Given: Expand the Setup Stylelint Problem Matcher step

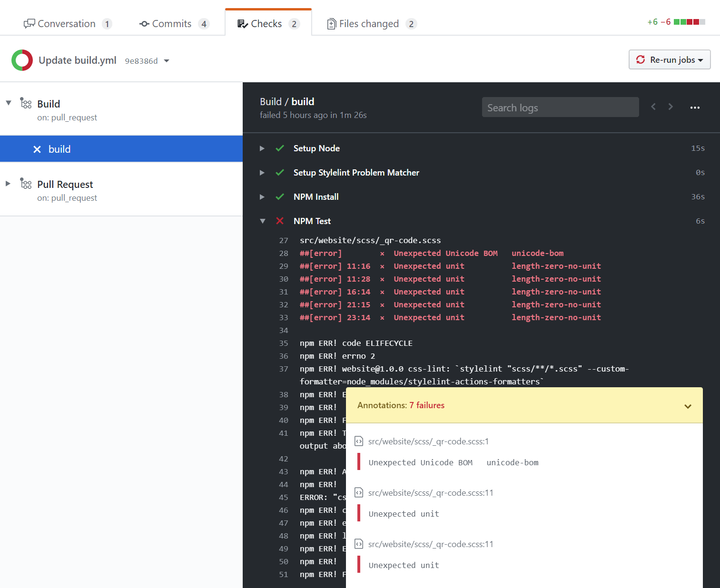Looking at the screenshot, I should click(x=262, y=173).
